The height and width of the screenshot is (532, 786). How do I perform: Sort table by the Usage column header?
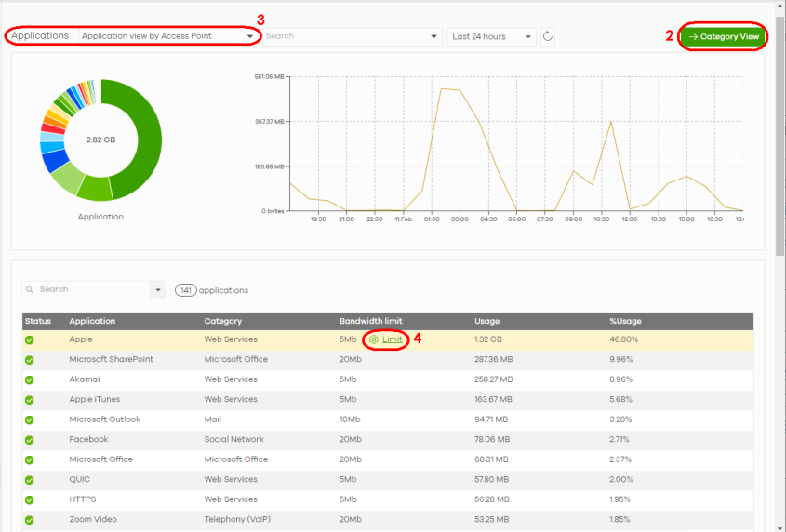coord(487,321)
